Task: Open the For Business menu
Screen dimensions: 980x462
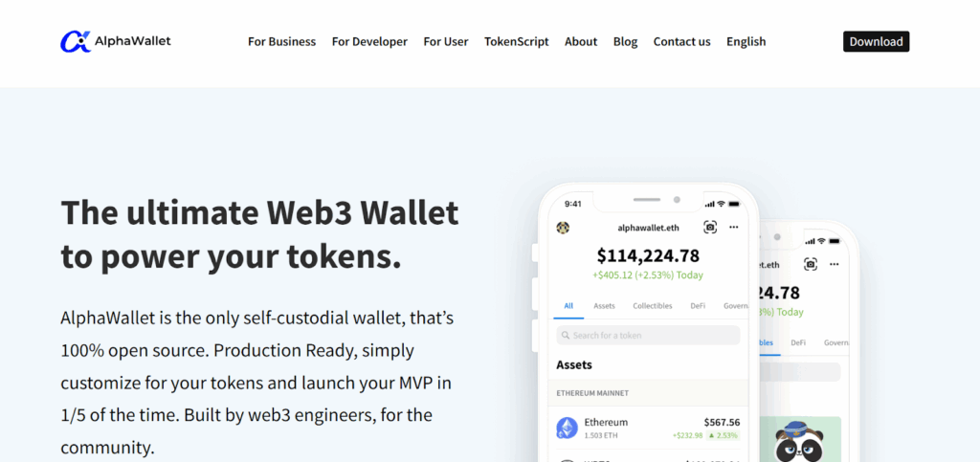Action: [x=281, y=41]
